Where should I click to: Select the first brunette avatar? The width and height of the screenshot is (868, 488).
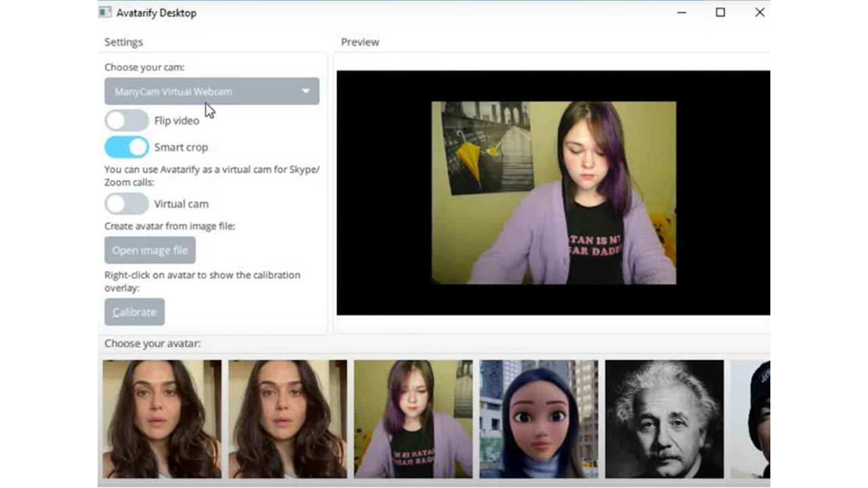pos(161,418)
